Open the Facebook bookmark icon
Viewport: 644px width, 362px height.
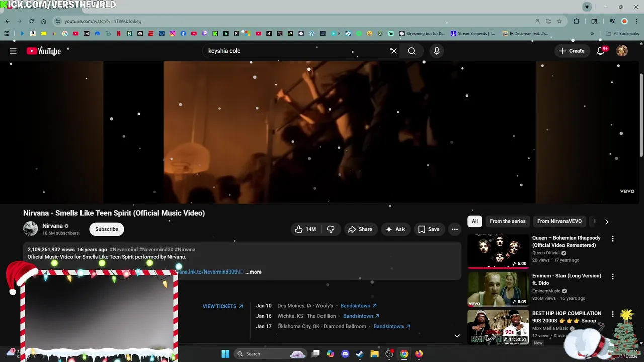coord(183,34)
